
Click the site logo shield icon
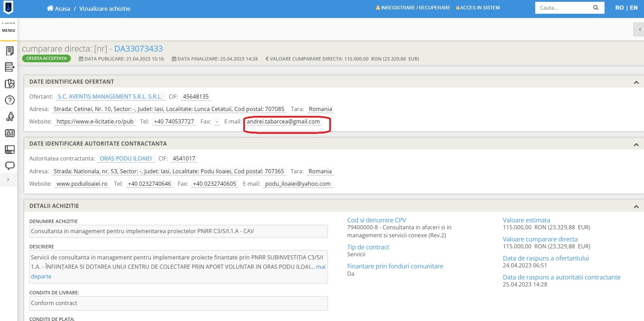click(x=8, y=7)
